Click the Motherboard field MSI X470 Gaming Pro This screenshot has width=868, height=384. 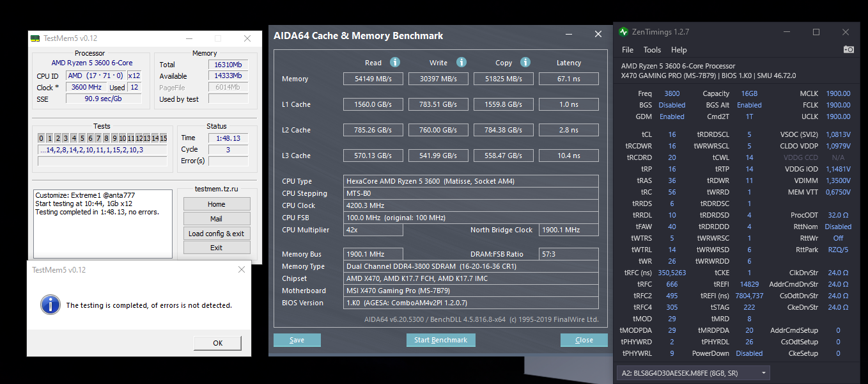471,291
